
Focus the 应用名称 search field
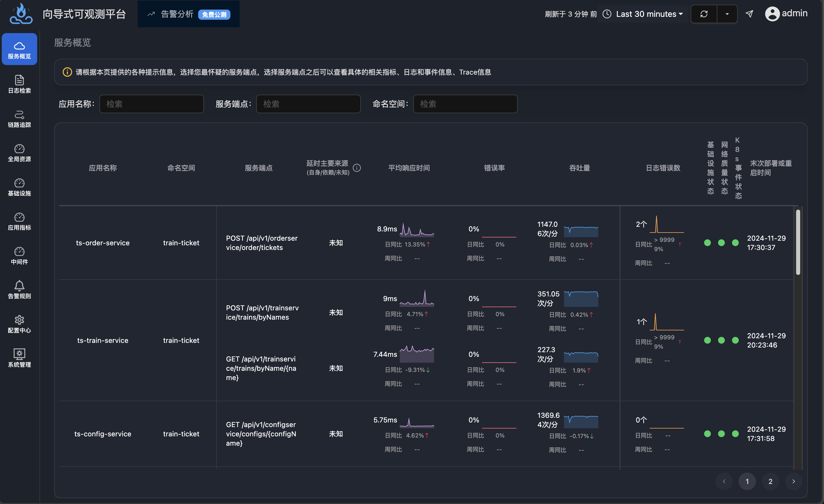point(151,104)
